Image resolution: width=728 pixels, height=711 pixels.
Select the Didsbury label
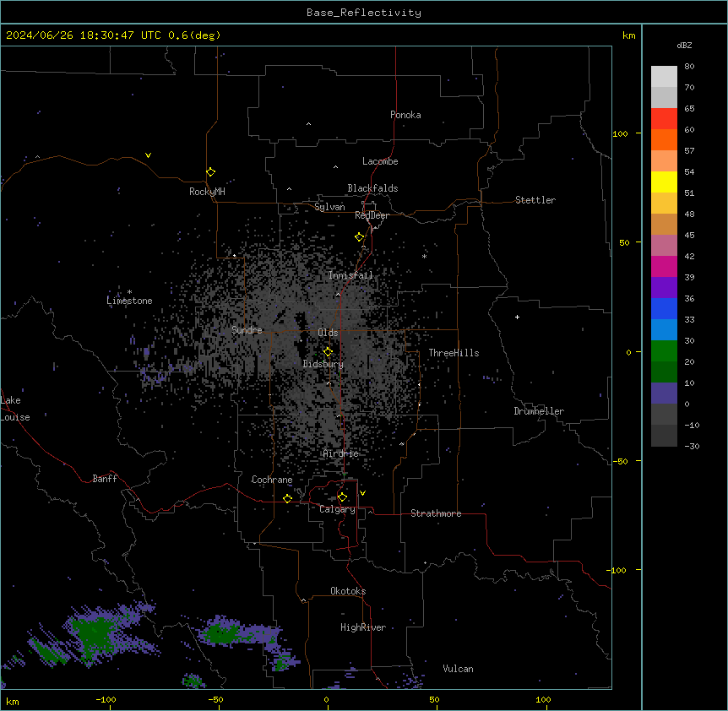tap(323, 364)
